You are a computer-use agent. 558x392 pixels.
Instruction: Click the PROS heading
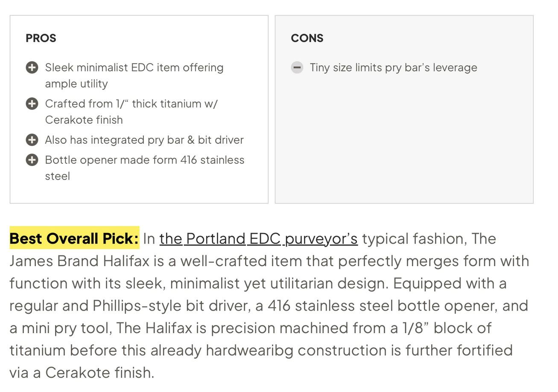click(x=41, y=38)
